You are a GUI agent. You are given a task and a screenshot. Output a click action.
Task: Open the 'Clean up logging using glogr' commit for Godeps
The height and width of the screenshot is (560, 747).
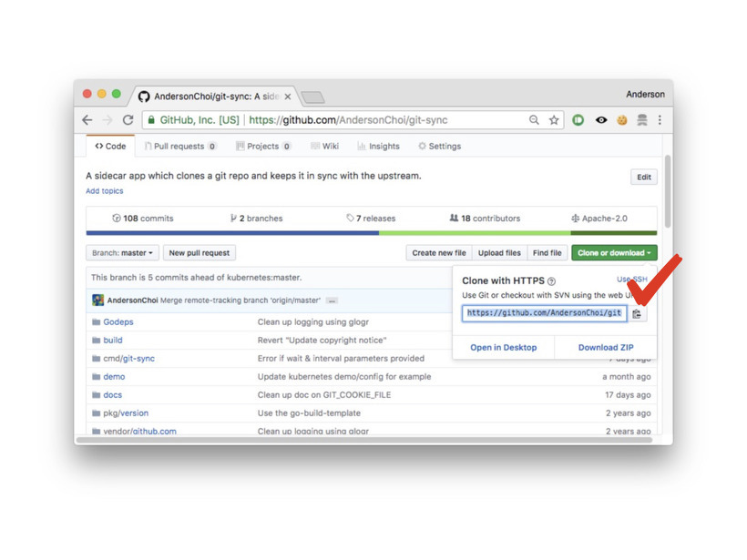point(313,322)
